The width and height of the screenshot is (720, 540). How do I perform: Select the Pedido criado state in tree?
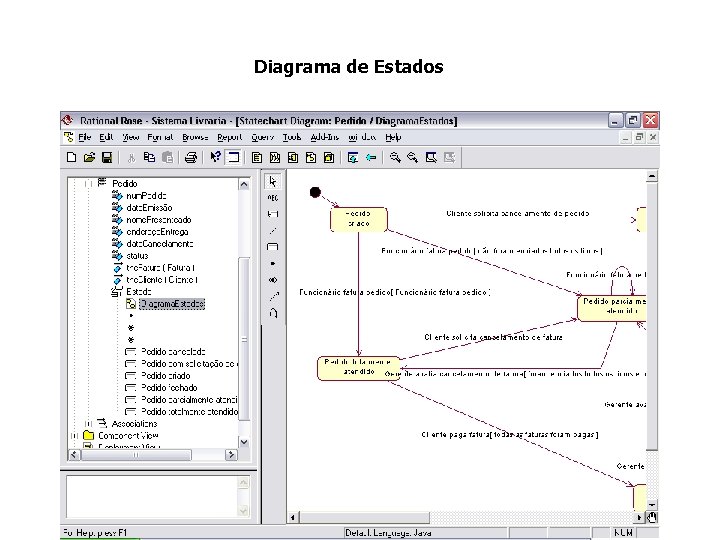tap(166, 376)
